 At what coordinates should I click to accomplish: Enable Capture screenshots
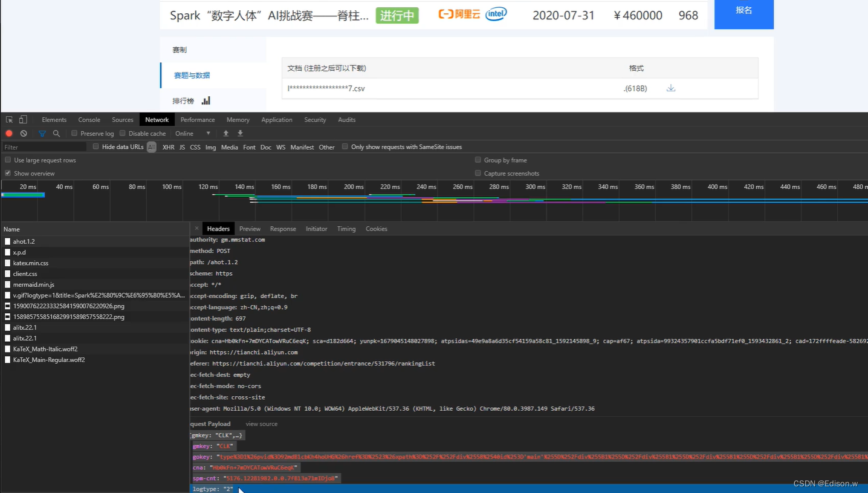(478, 173)
